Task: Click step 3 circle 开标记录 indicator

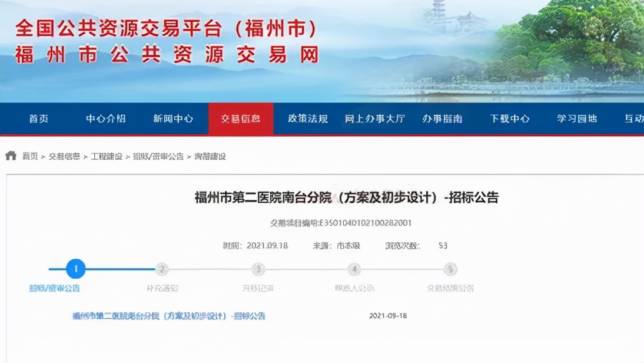Action: click(x=258, y=268)
